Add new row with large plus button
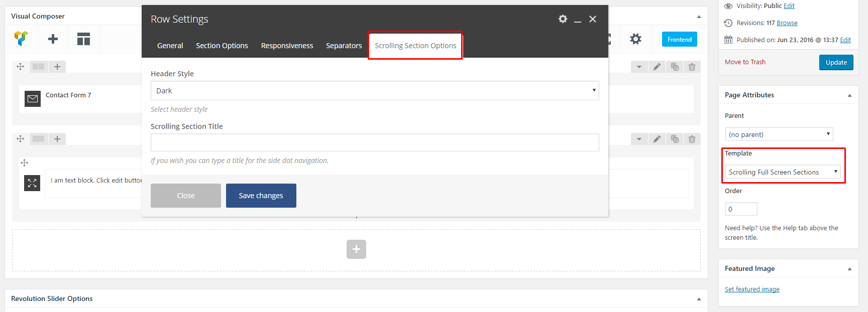The width and height of the screenshot is (868, 312). 356,249
